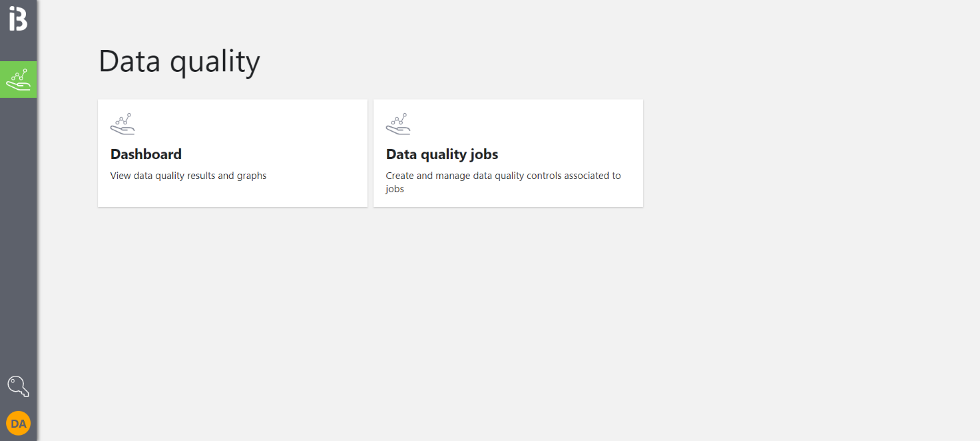Click the word "graphs" in Dashboard description
980x441 pixels.
coord(252,176)
